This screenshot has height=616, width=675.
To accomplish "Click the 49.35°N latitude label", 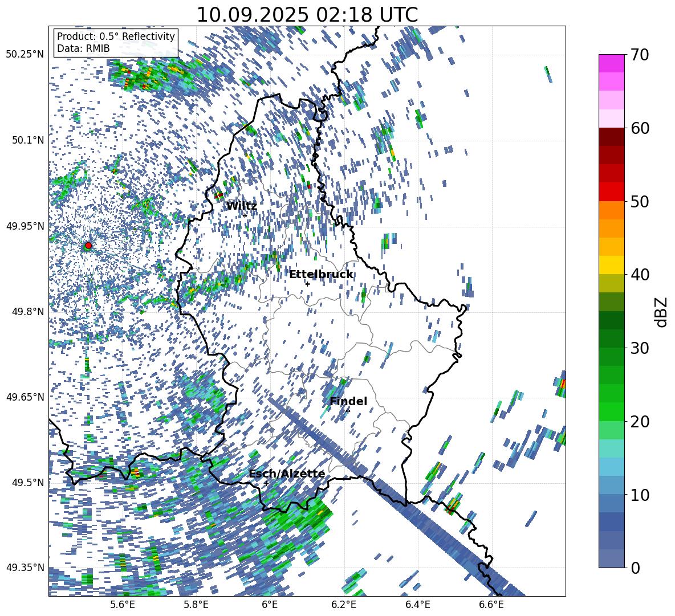I will 25,568.
